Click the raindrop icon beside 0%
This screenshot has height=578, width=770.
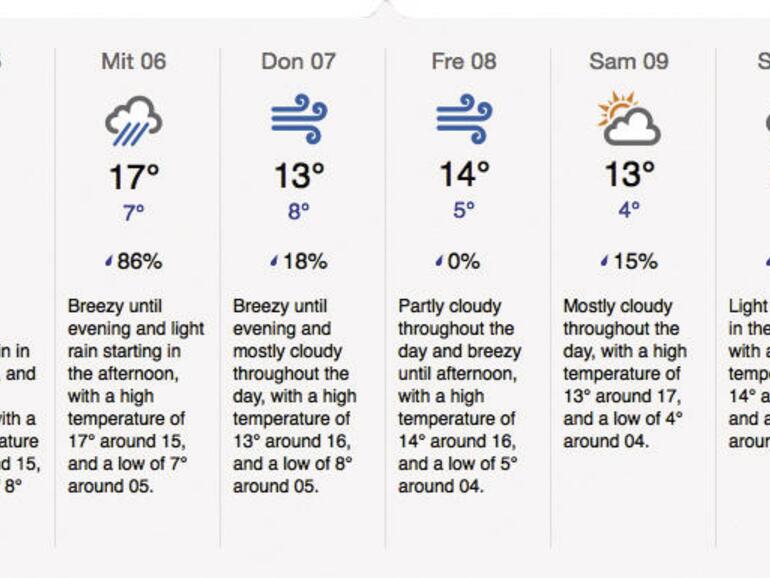click(x=439, y=262)
